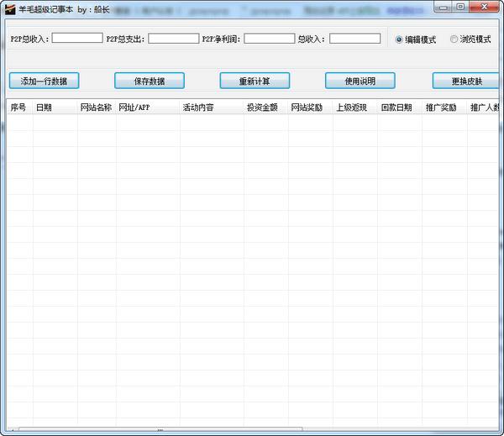Image resolution: width=504 pixels, height=436 pixels.
Task: Select the P2P净利润 input field
Action: [x=269, y=39]
